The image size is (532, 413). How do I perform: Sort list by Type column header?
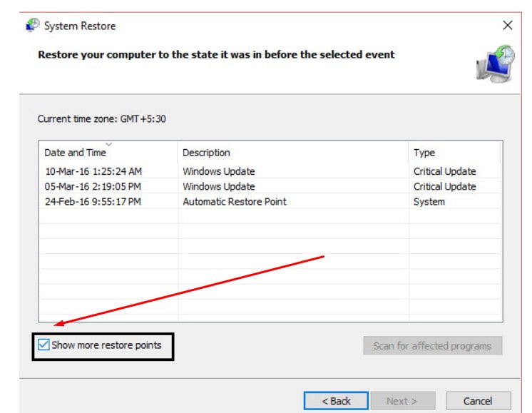pos(455,153)
